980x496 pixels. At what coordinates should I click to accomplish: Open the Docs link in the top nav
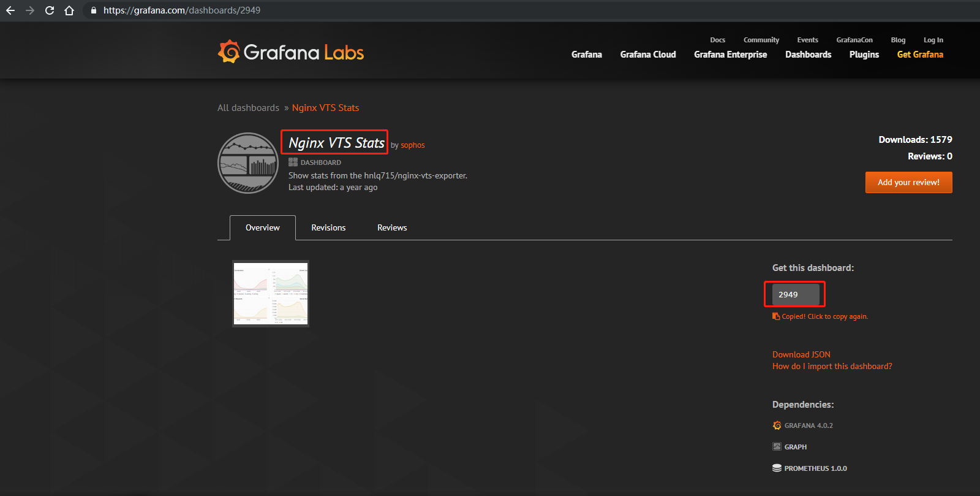(x=717, y=40)
